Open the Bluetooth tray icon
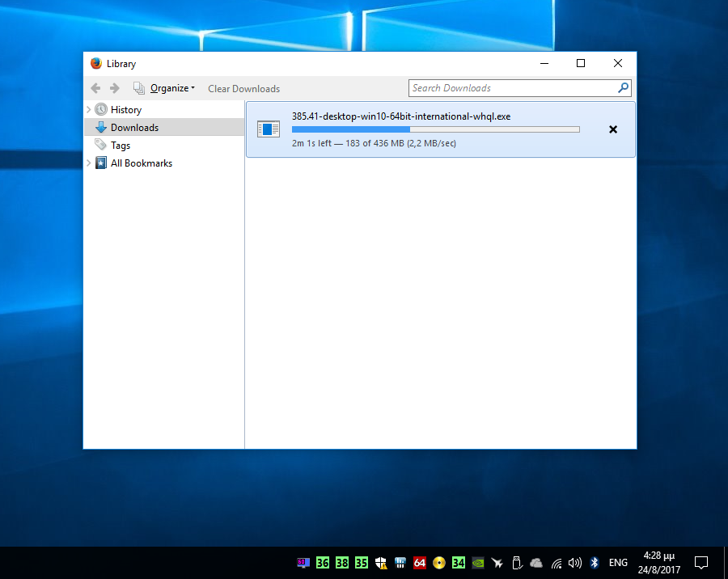The height and width of the screenshot is (579, 728). click(x=594, y=563)
